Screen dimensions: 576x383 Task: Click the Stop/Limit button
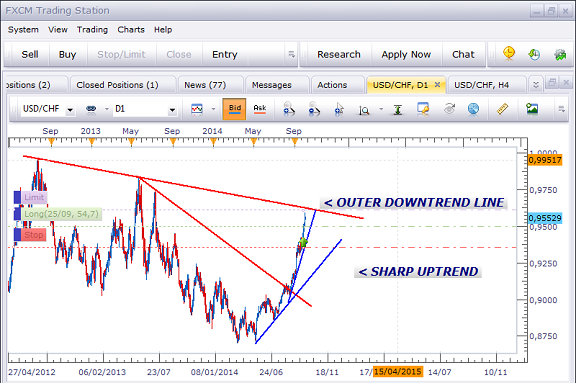(x=121, y=54)
